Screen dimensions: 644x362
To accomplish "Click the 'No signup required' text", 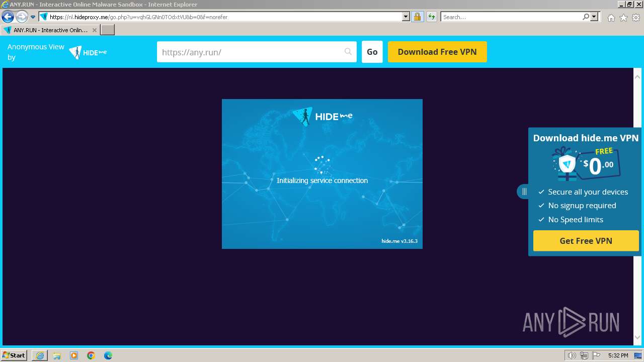I will point(582,206).
